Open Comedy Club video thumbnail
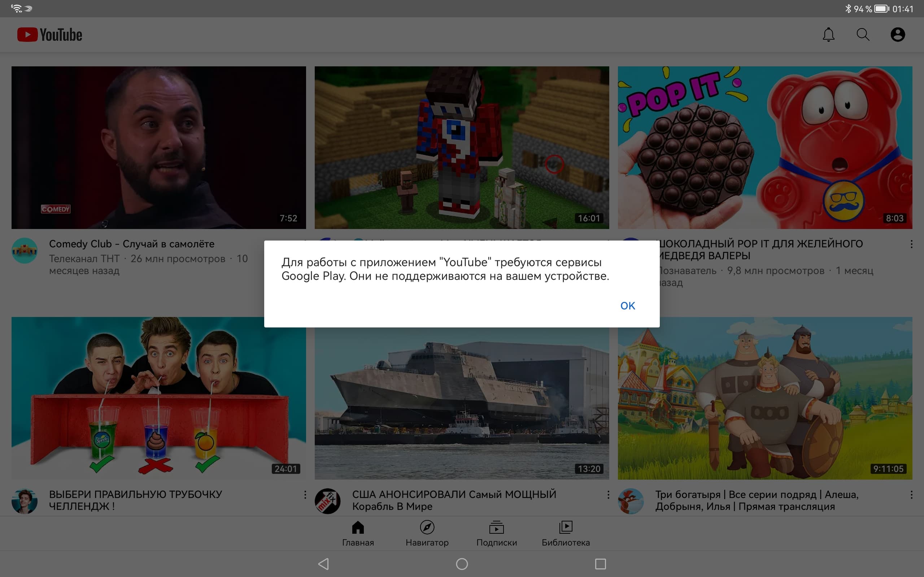This screenshot has height=577, width=924. [158, 147]
